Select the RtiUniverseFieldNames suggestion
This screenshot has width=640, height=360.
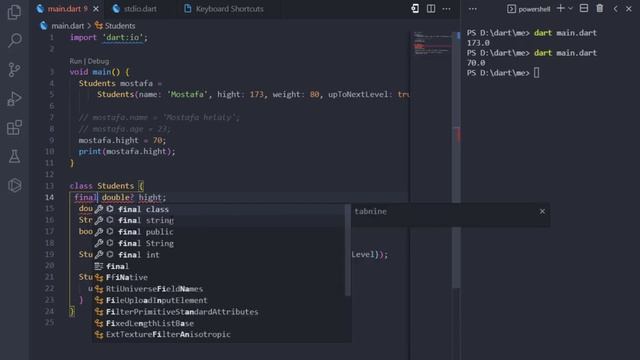[219, 289]
